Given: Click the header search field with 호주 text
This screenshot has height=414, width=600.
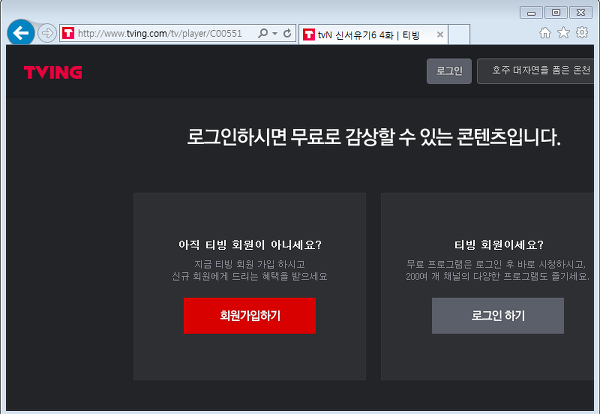Looking at the screenshot, I should pos(536,71).
